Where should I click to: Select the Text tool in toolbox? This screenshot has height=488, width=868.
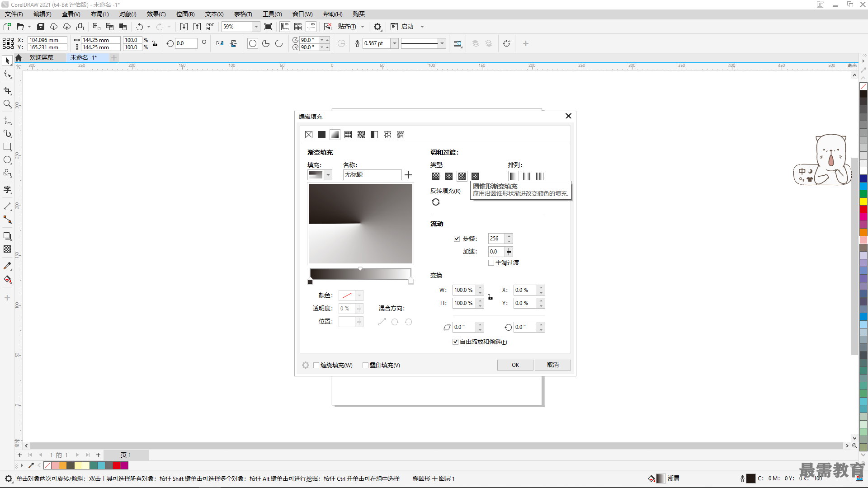click(7, 189)
